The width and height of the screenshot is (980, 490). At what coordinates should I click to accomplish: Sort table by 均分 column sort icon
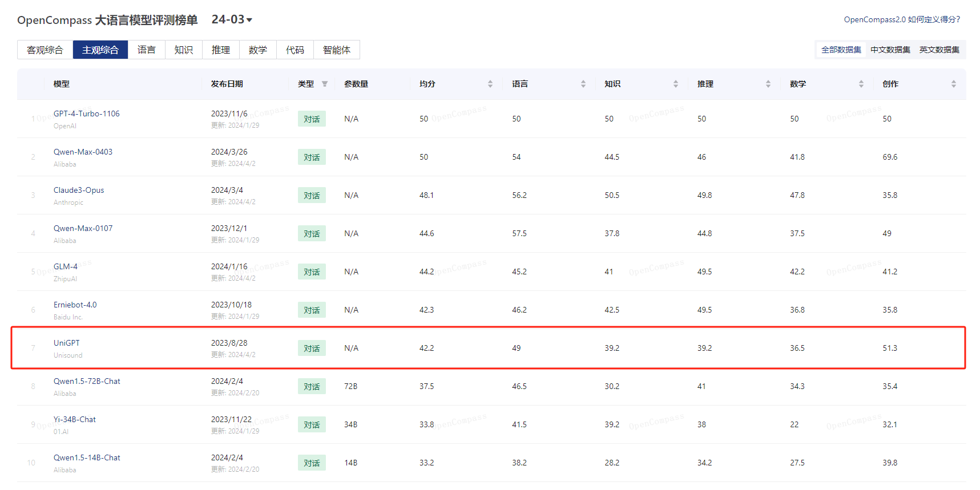pyautogui.click(x=490, y=84)
